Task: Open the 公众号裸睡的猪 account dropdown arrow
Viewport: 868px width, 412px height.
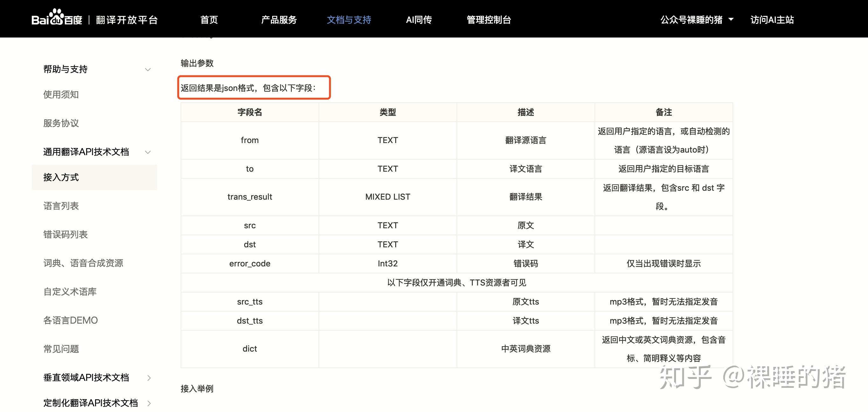Action: click(x=731, y=19)
